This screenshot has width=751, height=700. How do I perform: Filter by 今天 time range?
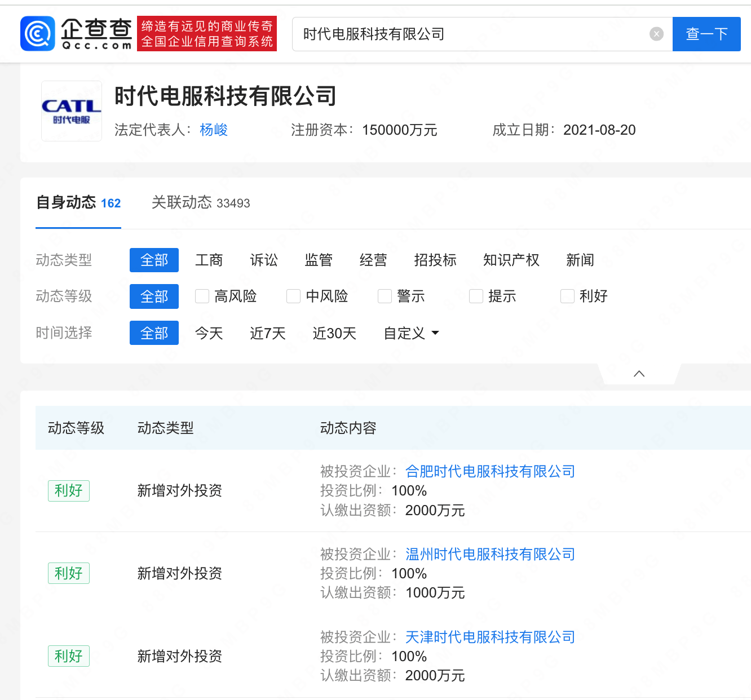click(209, 333)
